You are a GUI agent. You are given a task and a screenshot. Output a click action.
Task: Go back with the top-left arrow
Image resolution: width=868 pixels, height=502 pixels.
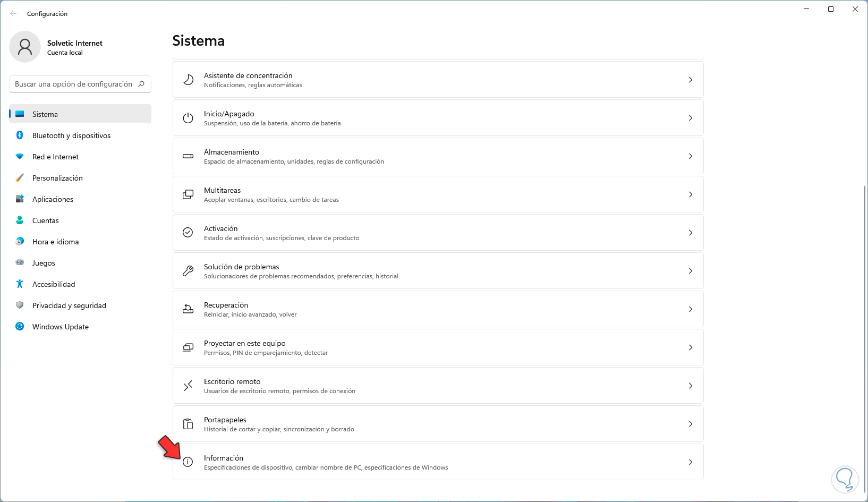tap(13, 13)
